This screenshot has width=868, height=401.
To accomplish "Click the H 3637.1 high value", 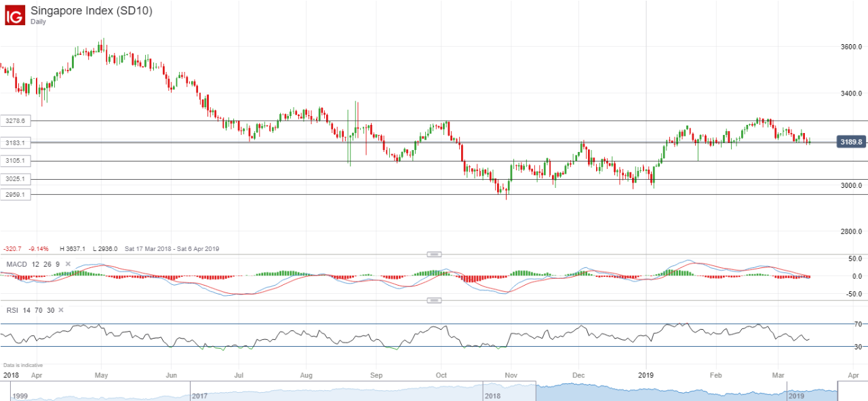I will [x=73, y=249].
